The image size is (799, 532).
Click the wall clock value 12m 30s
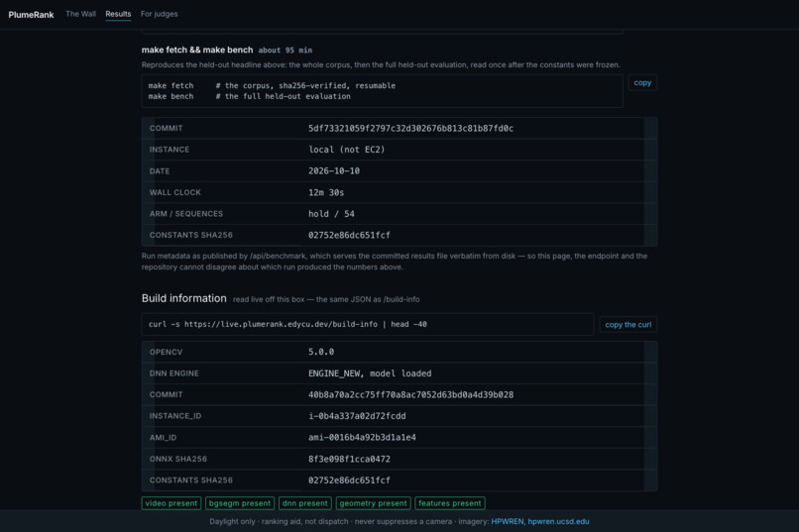click(326, 192)
